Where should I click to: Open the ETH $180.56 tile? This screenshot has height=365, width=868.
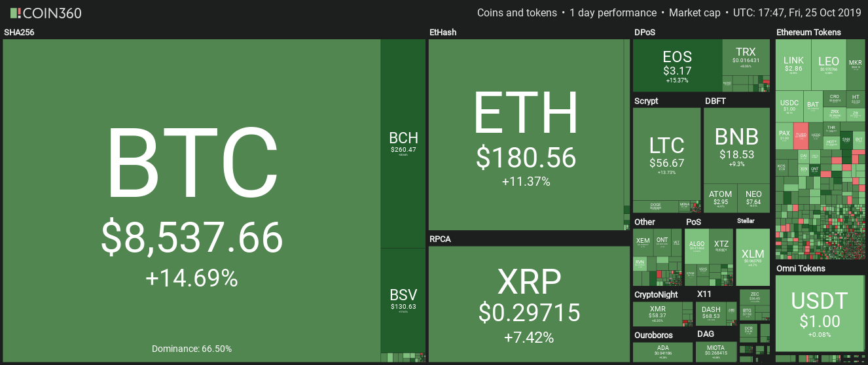point(526,134)
